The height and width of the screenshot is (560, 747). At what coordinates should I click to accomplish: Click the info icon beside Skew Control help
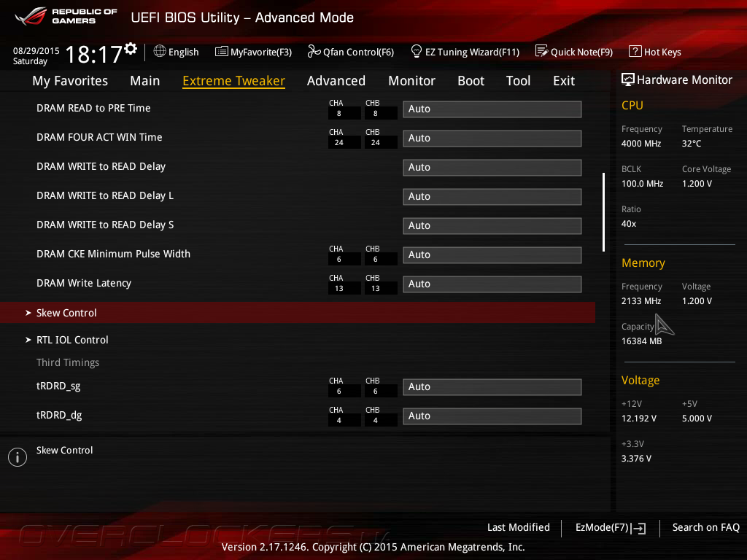[18, 457]
